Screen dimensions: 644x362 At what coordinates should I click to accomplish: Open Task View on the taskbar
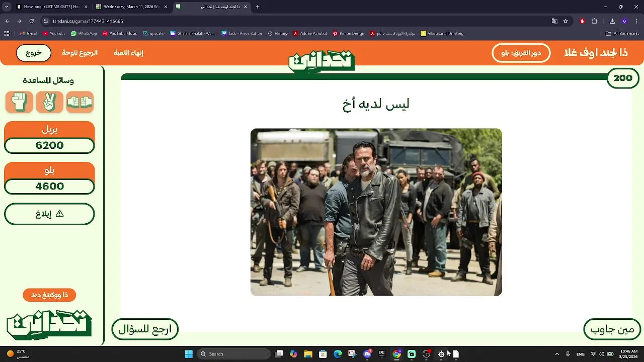pyautogui.click(x=279, y=354)
